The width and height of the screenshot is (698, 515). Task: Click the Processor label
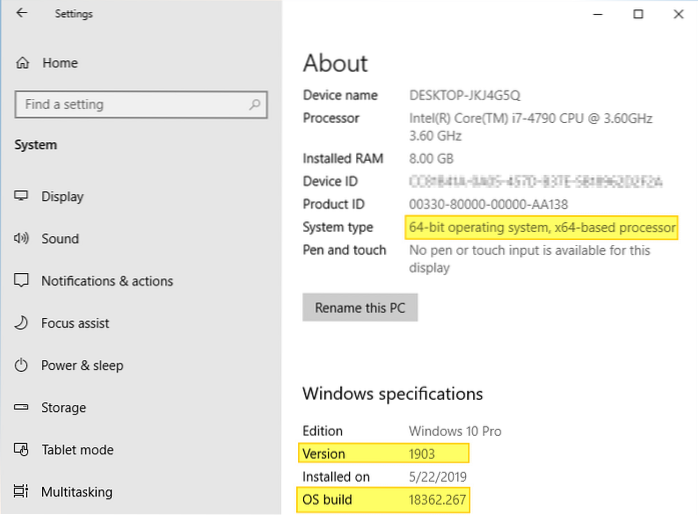(331, 118)
